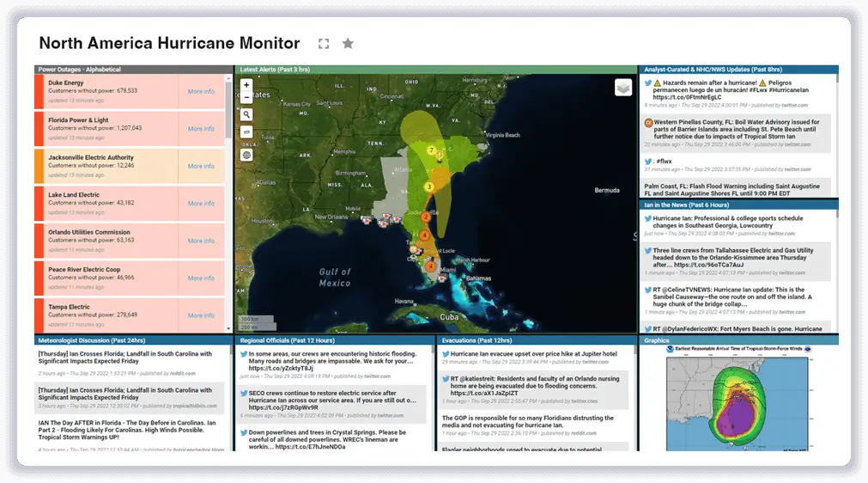Open the map search magnifier tool
This screenshot has height=483, width=868.
tap(246, 114)
